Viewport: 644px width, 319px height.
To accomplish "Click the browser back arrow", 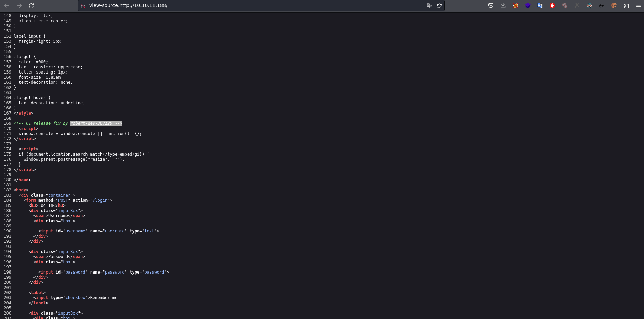I will click(7, 5).
